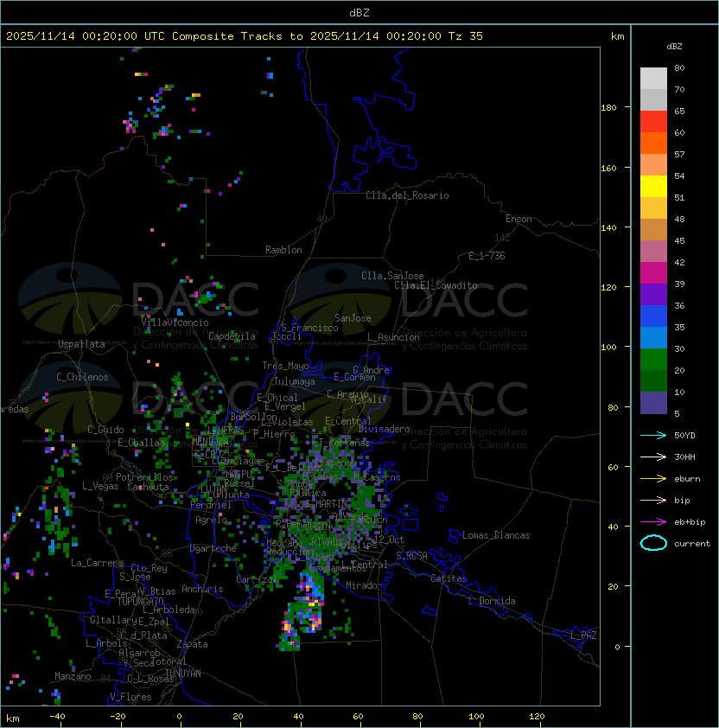The image size is (719, 728).
Task: Click the '30HM' legend label
Action: (x=684, y=457)
